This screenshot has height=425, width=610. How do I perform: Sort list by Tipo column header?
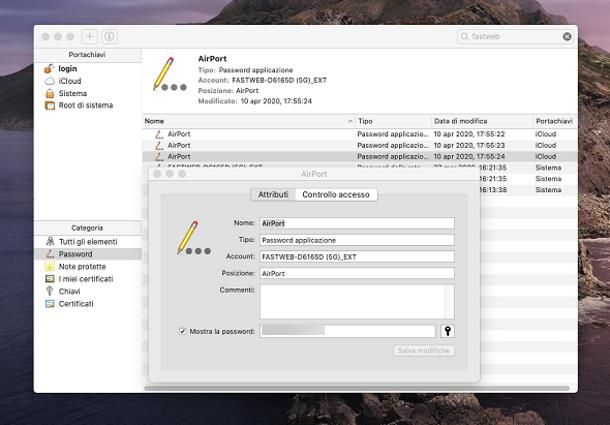393,121
